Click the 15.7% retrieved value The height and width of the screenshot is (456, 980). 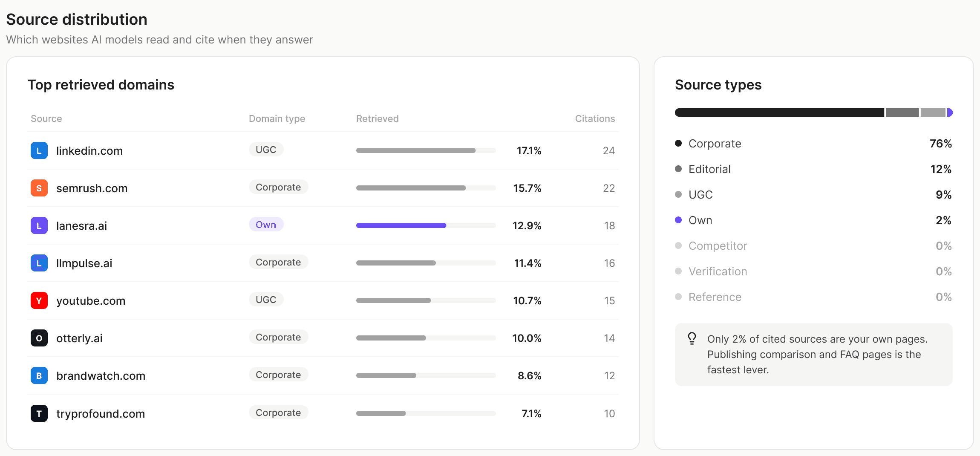tap(527, 188)
